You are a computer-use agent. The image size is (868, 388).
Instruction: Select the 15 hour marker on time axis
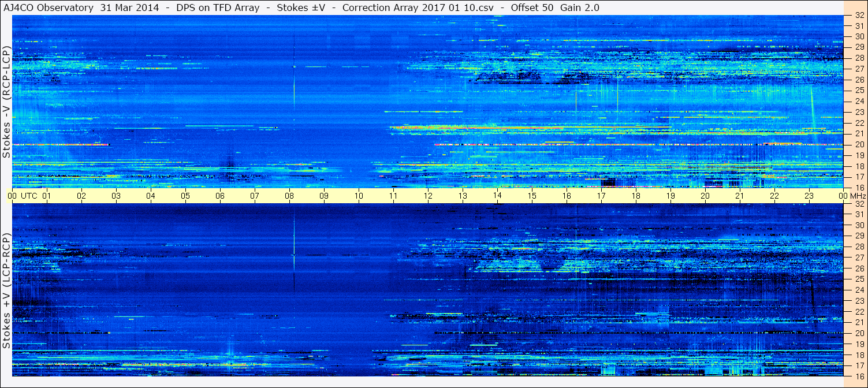pyautogui.click(x=532, y=196)
